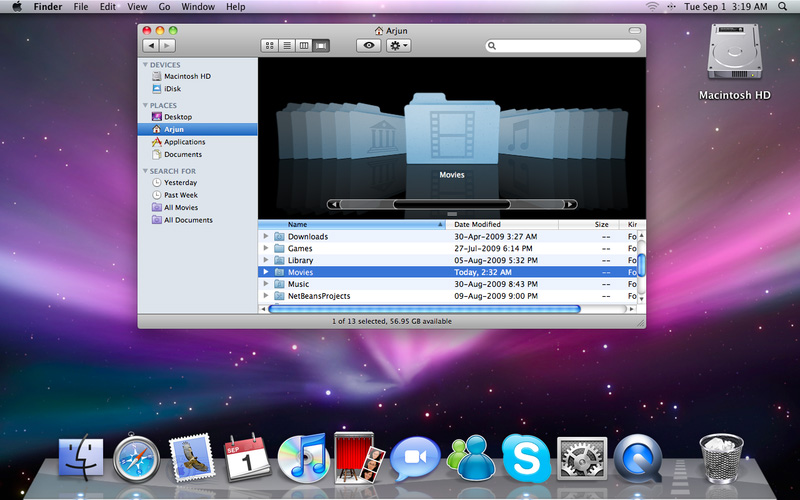Open the Action gear menu in toolbar
Viewport: 800px width, 500px height.
[398, 46]
